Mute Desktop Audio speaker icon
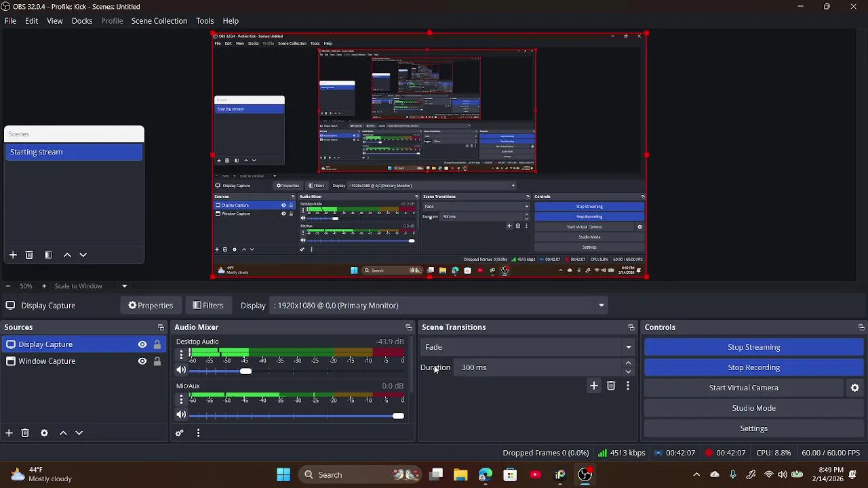The height and width of the screenshot is (488, 868). click(181, 370)
